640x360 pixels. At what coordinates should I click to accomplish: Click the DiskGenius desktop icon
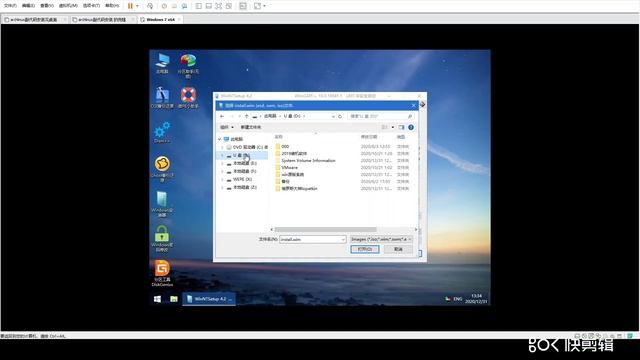(162, 273)
